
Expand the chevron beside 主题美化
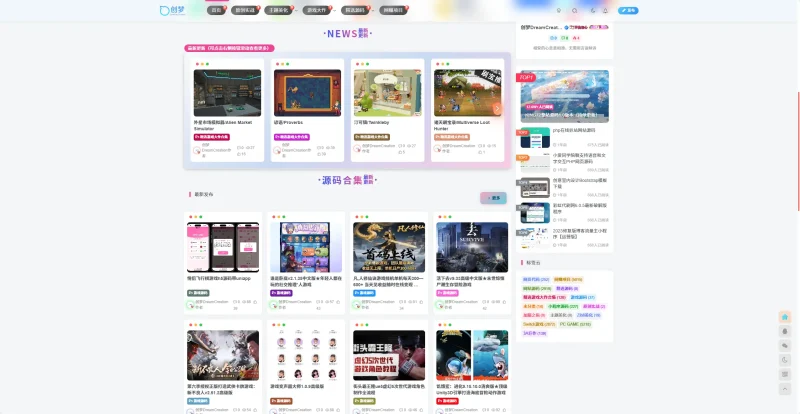(296, 11)
